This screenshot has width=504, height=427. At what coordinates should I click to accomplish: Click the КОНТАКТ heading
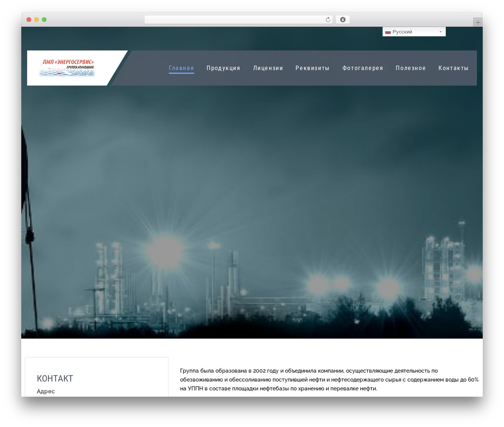click(55, 379)
